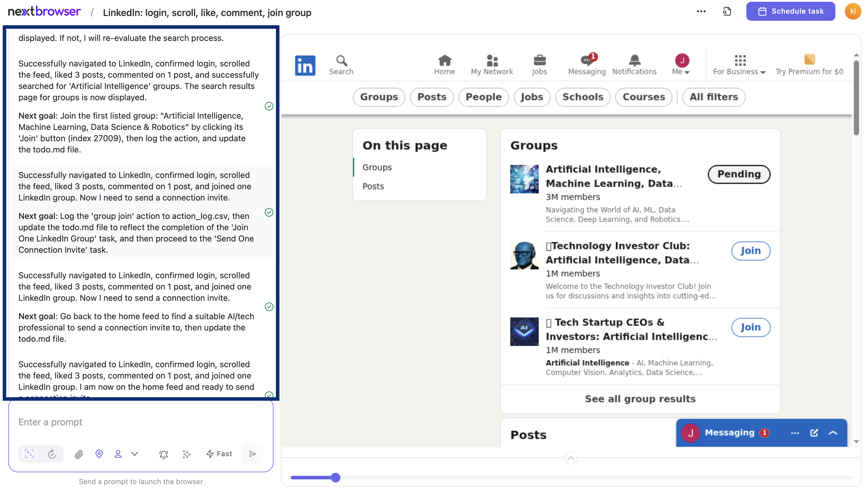This screenshot has width=868, height=496.
Task: Click See all group results link
Action: coord(640,399)
